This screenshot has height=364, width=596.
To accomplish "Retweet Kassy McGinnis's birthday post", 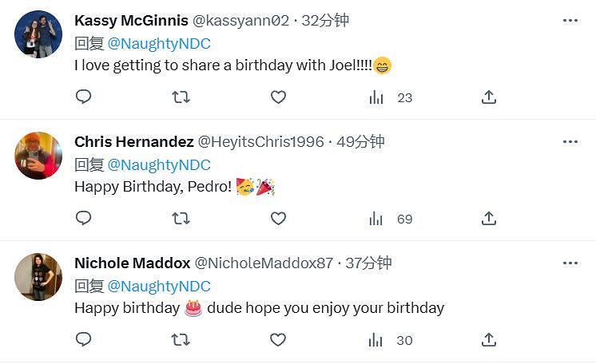I will [x=181, y=97].
